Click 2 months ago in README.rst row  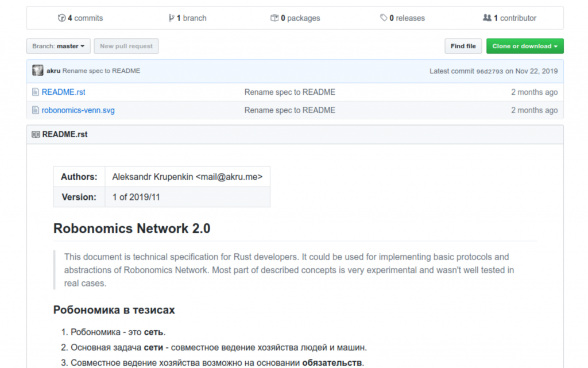pos(534,92)
